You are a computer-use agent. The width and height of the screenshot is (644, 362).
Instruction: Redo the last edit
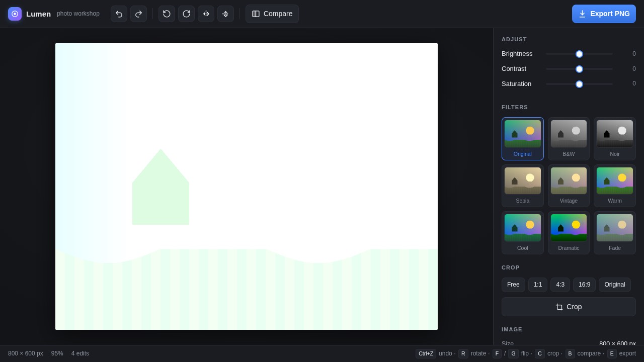pyautogui.click(x=138, y=14)
